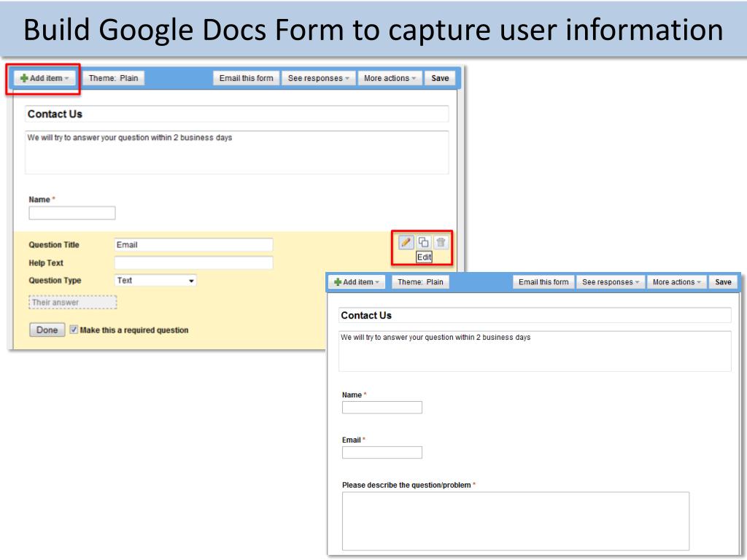747x560 pixels.
Task: Click the slide title Build Google Docs Form
Action: (373, 29)
